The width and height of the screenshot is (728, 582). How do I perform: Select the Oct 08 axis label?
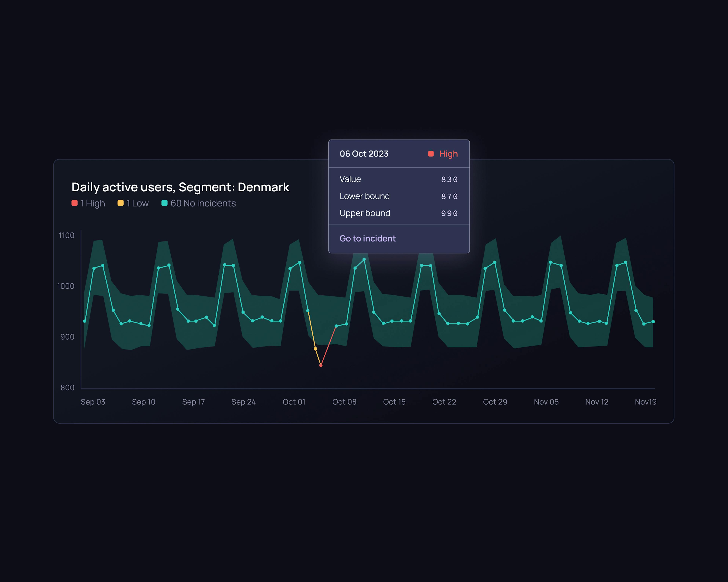(344, 402)
